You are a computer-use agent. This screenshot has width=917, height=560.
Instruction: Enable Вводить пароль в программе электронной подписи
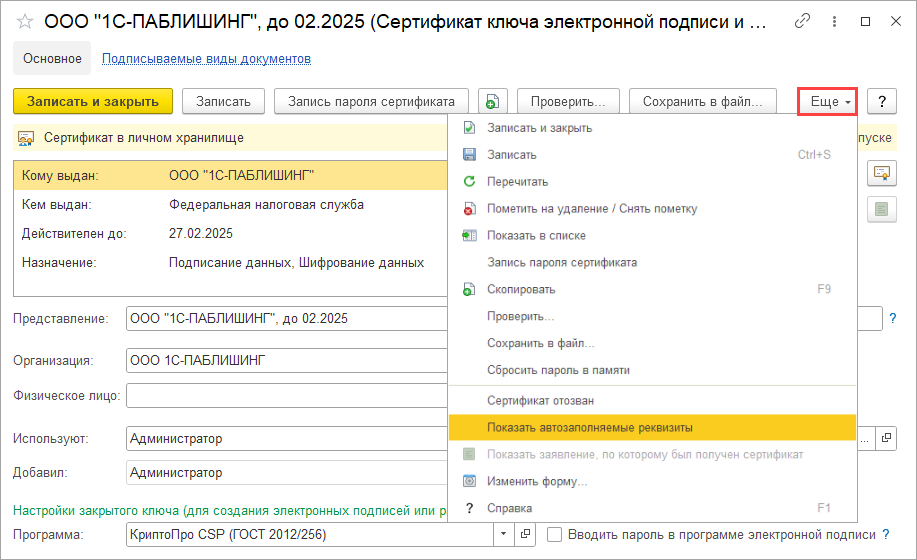[x=554, y=534]
